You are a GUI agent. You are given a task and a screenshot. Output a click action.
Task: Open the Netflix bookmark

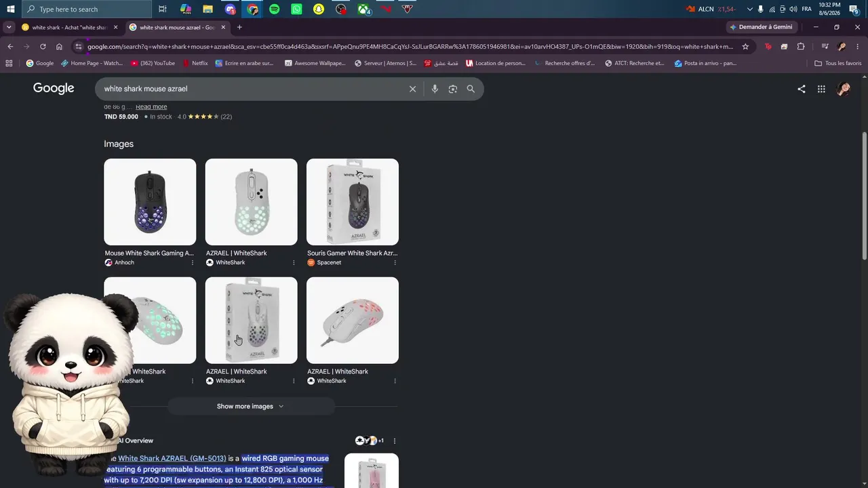(x=195, y=63)
